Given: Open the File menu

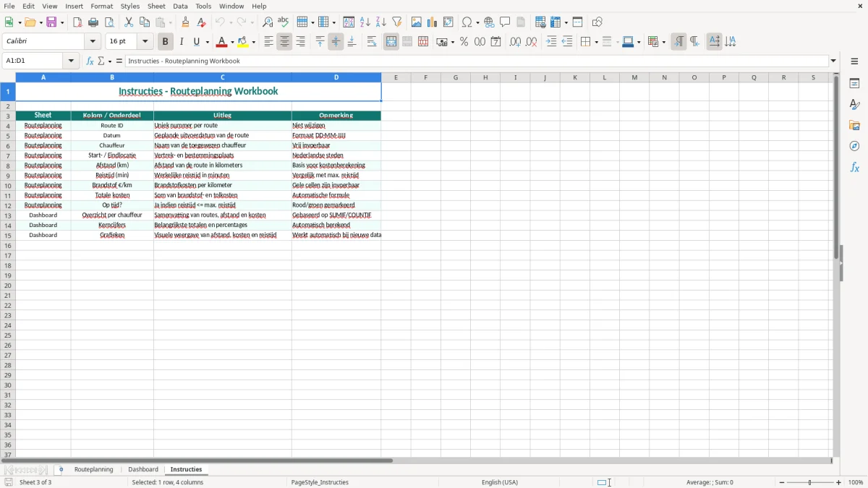Looking at the screenshot, I should (9, 6).
